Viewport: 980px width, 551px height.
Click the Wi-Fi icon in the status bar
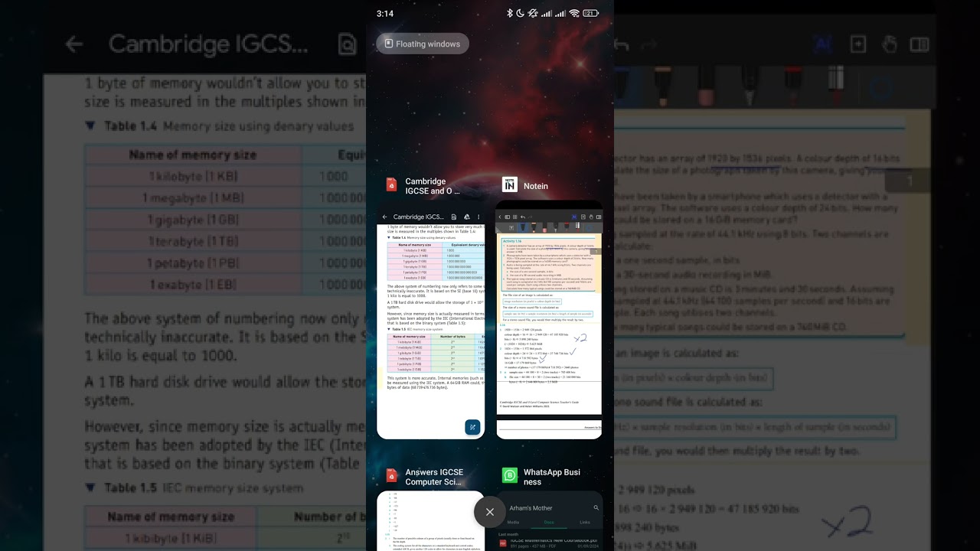coord(573,13)
